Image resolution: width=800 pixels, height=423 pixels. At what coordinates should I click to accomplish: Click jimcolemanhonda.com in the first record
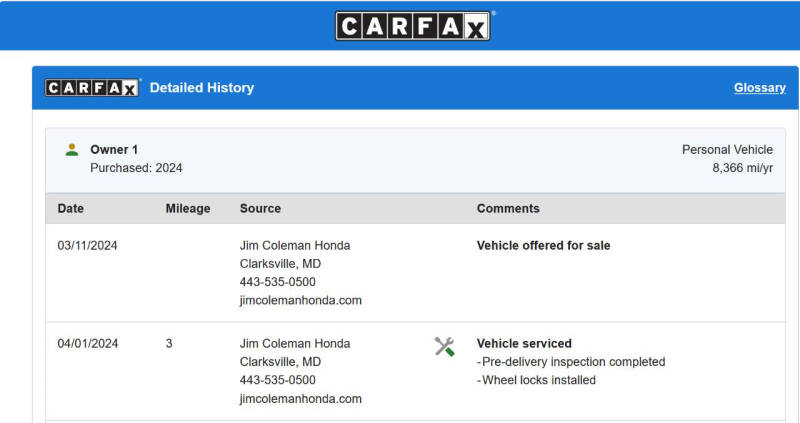click(x=301, y=300)
